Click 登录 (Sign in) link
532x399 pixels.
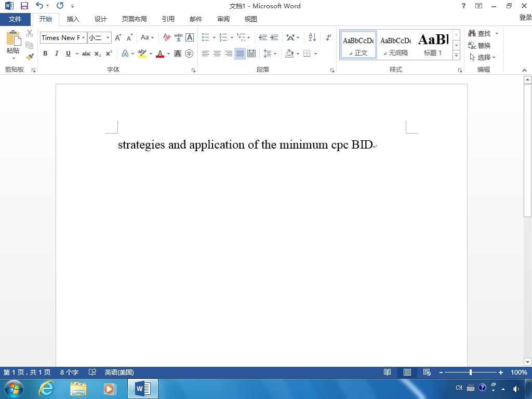tap(525, 17)
